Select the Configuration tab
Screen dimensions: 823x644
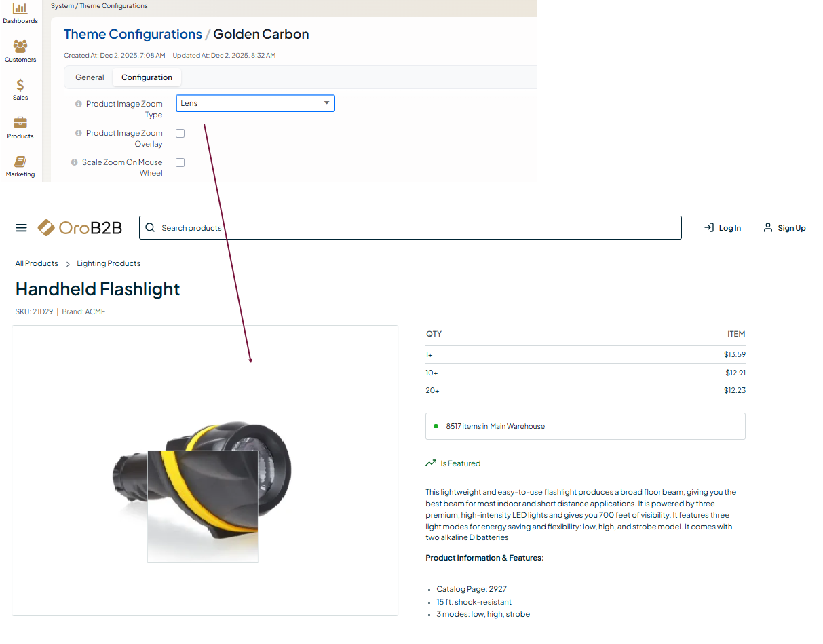pyautogui.click(x=147, y=77)
